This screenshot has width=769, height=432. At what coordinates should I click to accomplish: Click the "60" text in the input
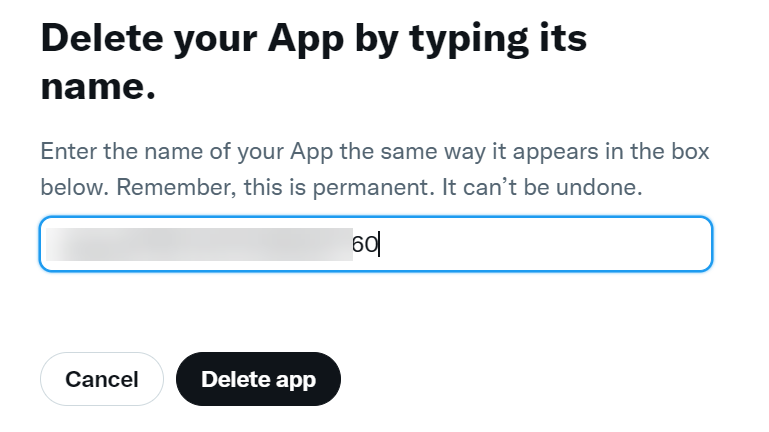[x=364, y=245]
